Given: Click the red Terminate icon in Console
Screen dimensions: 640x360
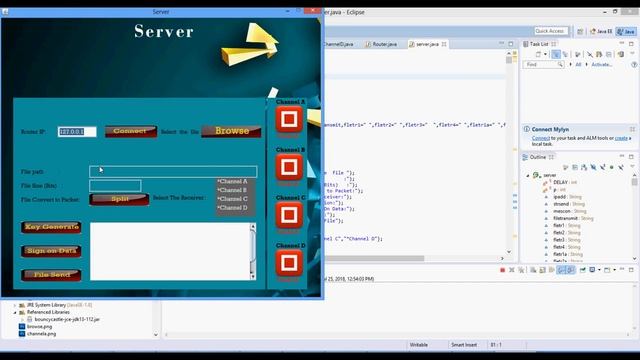Looking at the screenshot, I should (502, 270).
